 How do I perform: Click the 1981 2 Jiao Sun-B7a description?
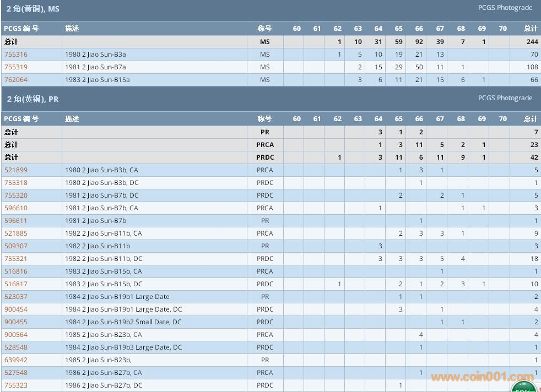[95, 67]
